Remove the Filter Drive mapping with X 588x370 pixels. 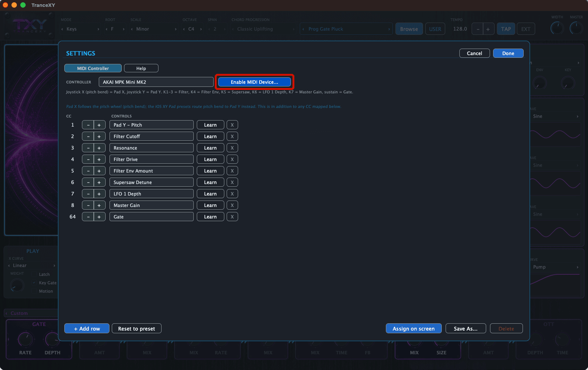point(232,159)
